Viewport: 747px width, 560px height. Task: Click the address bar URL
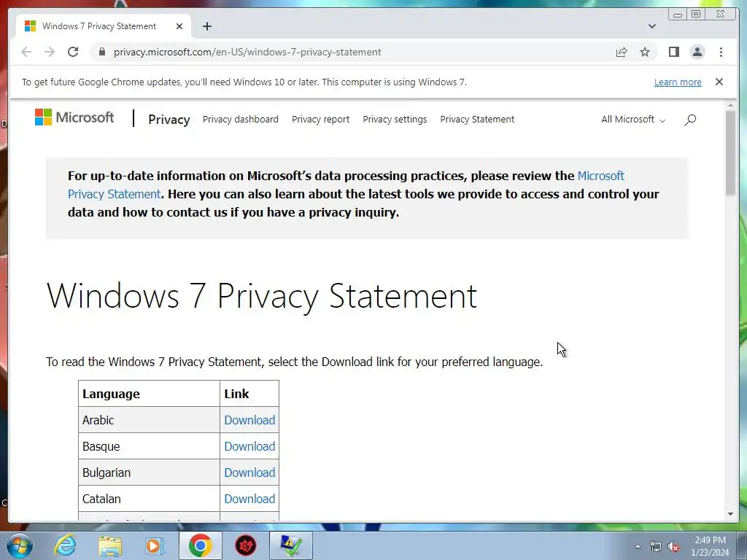point(247,52)
